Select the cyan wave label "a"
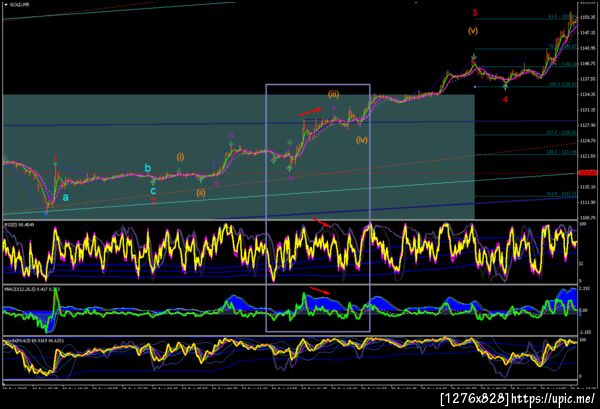 (x=66, y=197)
